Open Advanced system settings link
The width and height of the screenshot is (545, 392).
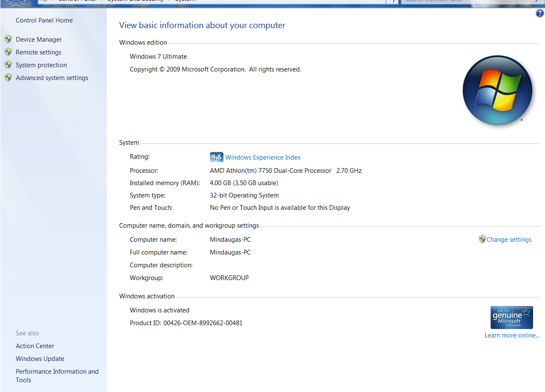pos(52,78)
